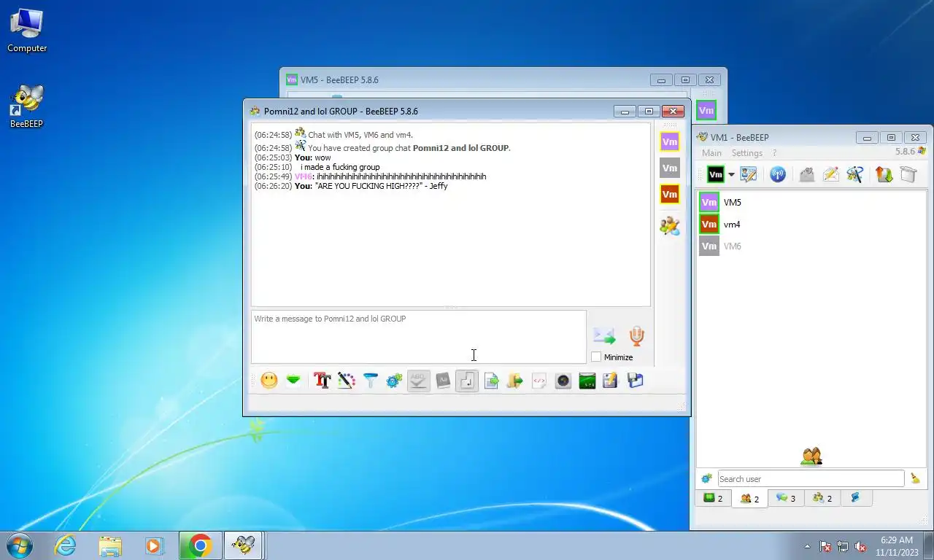Select user VM5 in the VM1 user list

[811, 202]
